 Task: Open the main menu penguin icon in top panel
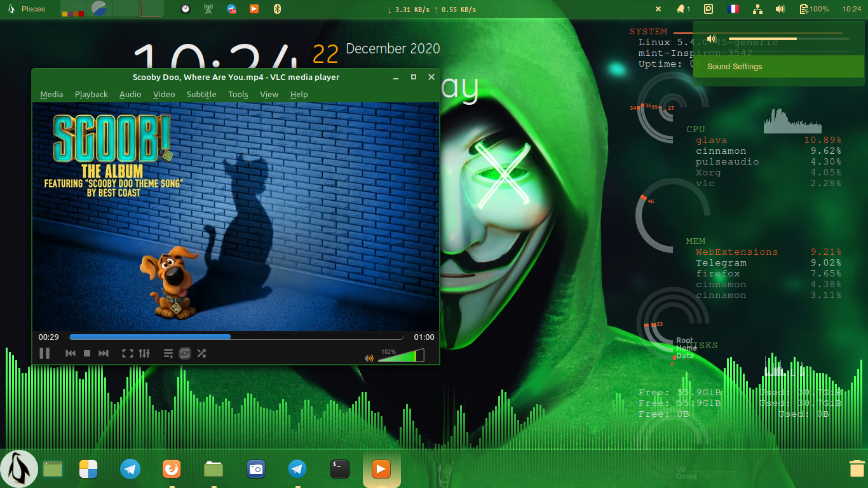coord(10,9)
